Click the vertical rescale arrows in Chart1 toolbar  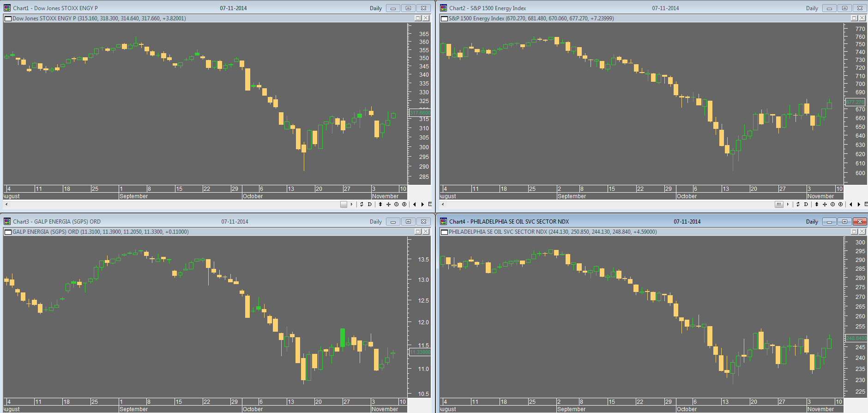coord(380,204)
